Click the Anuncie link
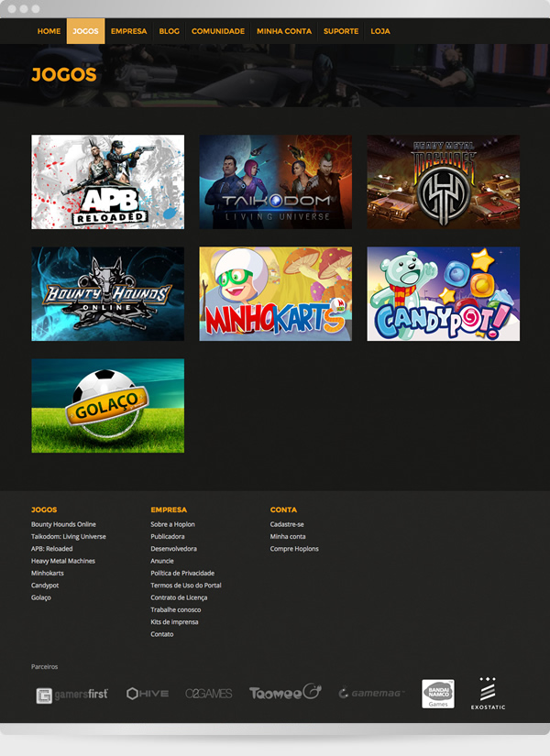Image resolution: width=550 pixels, height=756 pixels. point(162,561)
